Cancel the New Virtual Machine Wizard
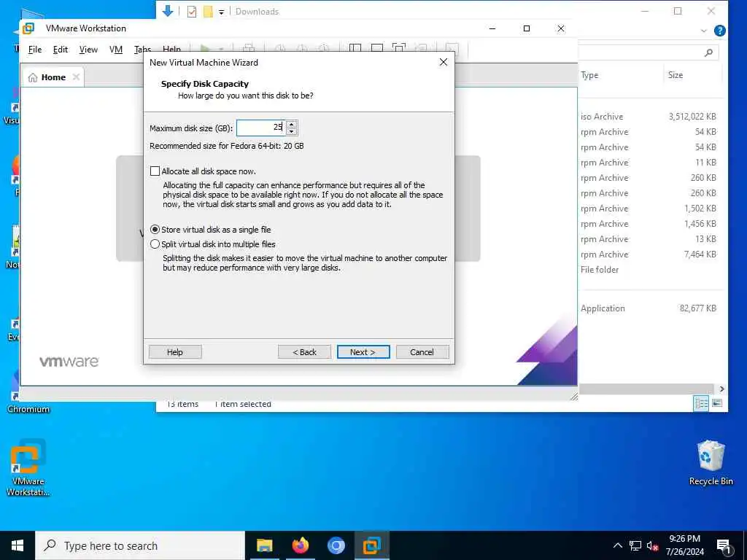This screenshot has height=560, width=747. (x=422, y=352)
